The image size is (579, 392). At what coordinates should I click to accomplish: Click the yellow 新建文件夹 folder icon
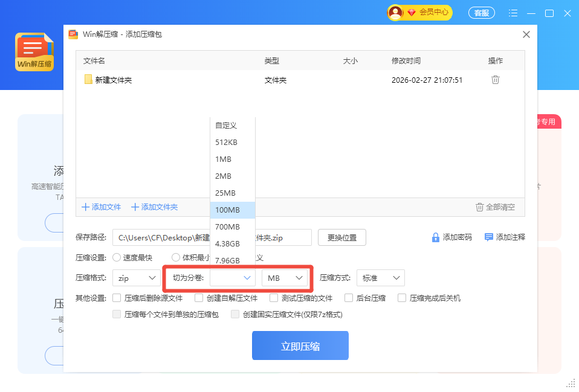(88, 80)
